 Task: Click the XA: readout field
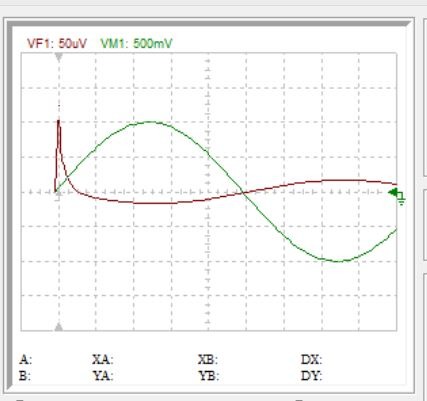[103, 360]
